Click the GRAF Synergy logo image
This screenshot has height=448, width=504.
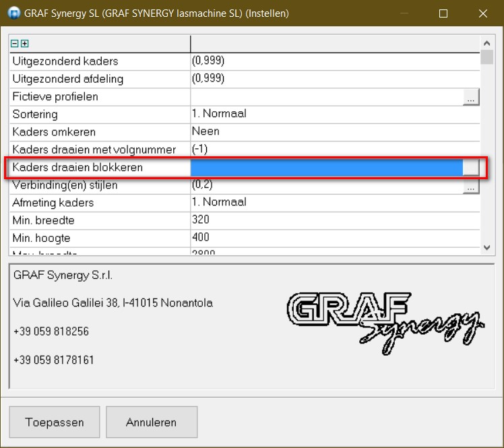(385, 323)
